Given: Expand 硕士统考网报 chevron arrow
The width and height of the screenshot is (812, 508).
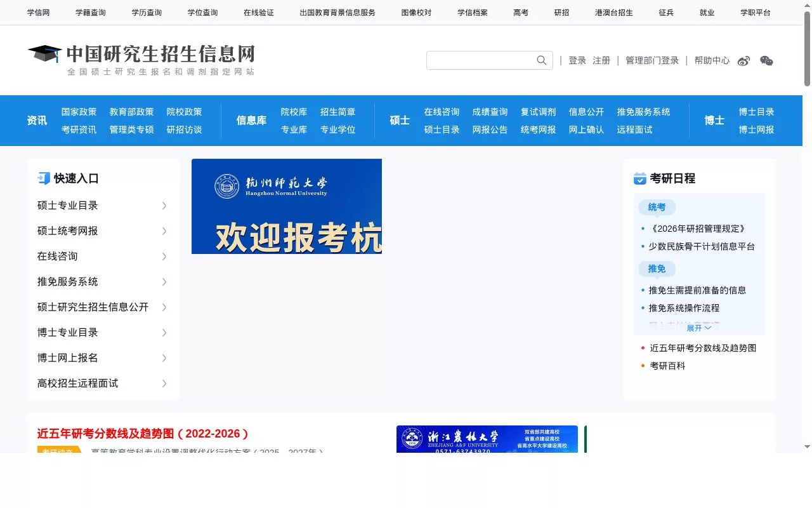Looking at the screenshot, I should point(164,231).
